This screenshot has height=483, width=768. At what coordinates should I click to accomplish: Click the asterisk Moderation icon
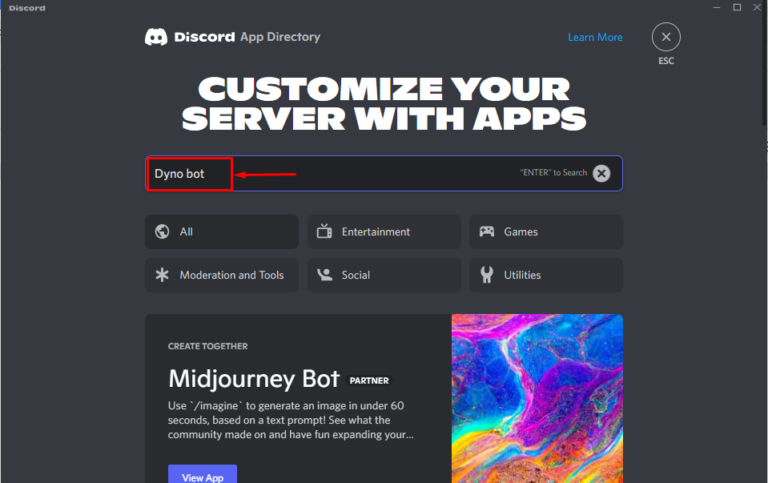click(162, 275)
